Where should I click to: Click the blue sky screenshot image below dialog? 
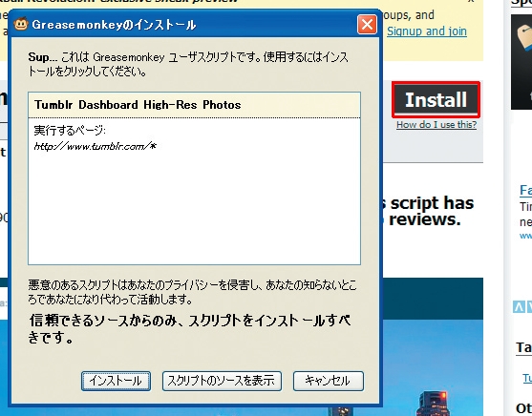pos(433,366)
